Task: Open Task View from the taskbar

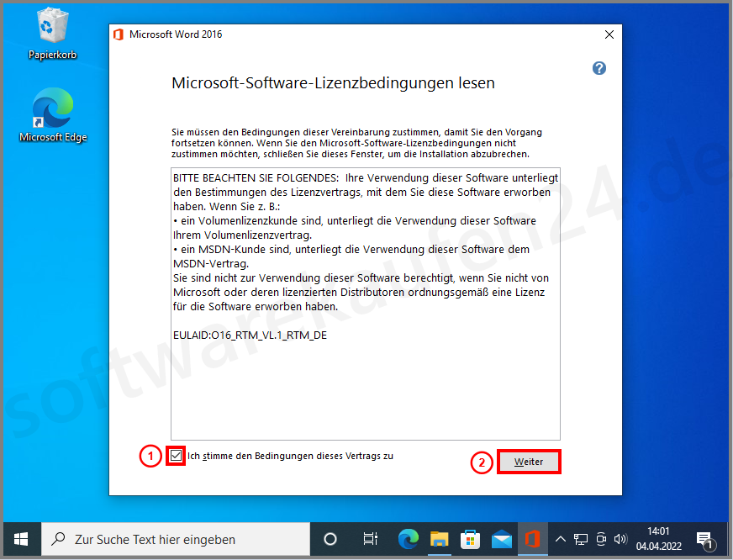Action: click(370, 539)
